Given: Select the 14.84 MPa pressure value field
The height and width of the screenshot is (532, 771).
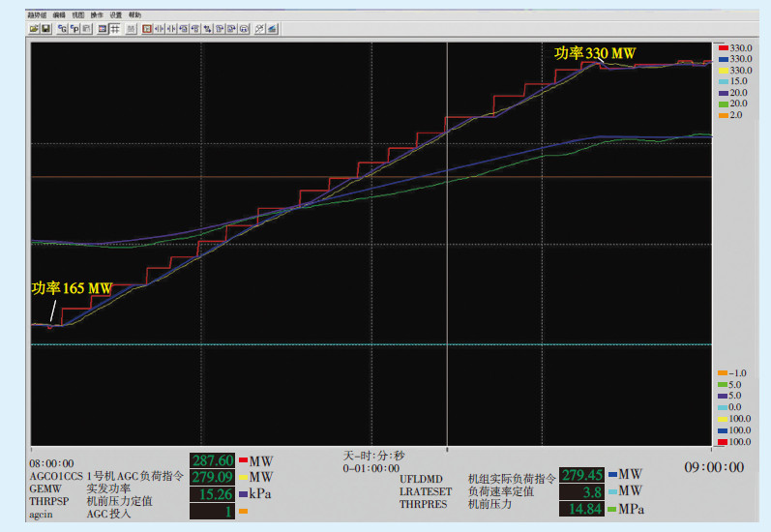Looking at the screenshot, I should pos(581,509).
